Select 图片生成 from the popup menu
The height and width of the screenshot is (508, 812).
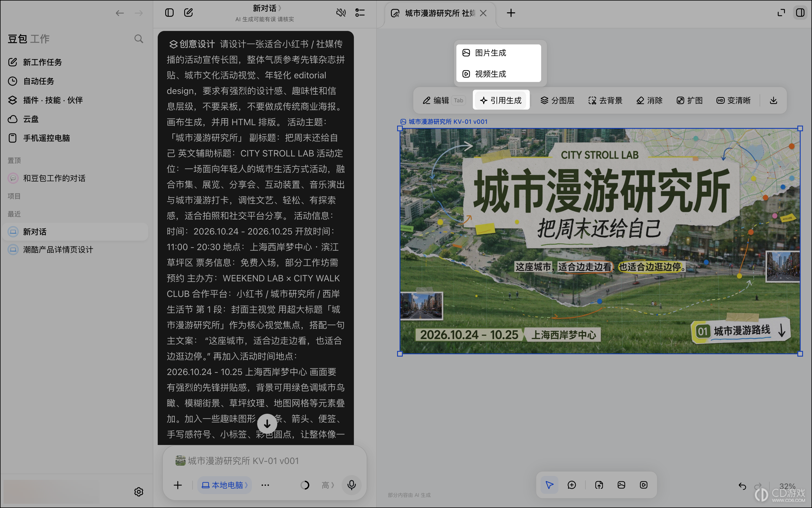coord(499,53)
